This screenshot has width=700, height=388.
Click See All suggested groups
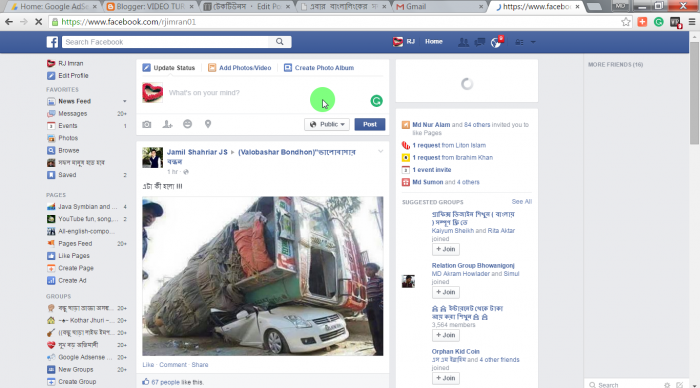click(x=521, y=202)
